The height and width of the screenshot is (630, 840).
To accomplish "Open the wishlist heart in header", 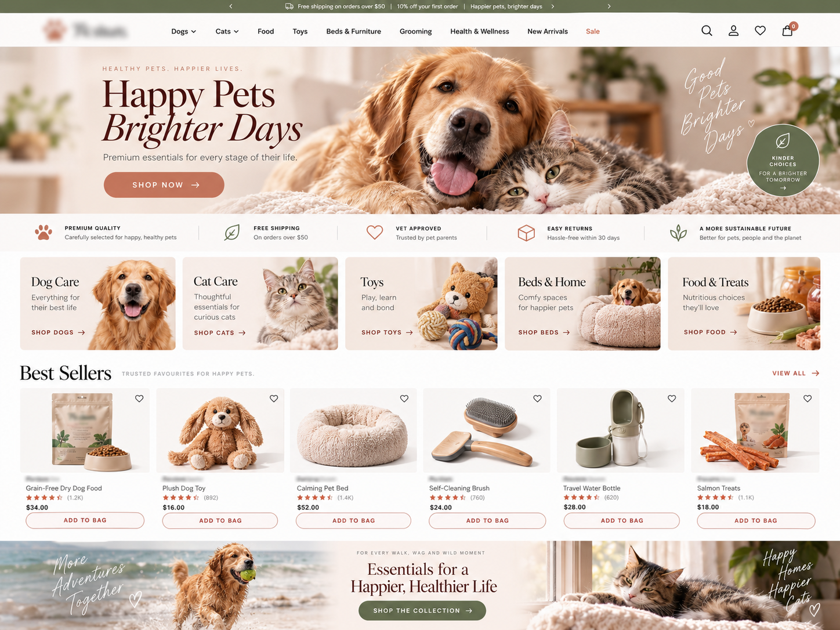I will 760,31.
